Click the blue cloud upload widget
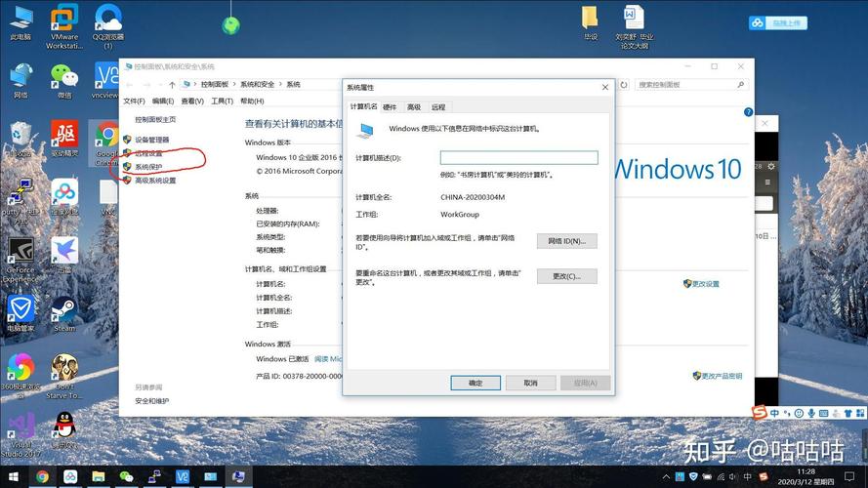This screenshot has width=868, height=488. 778,22
